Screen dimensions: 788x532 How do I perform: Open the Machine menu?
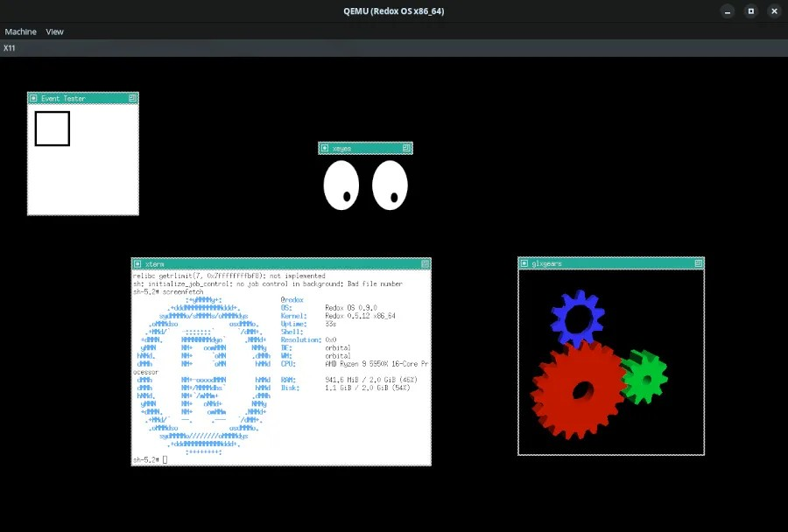20,31
